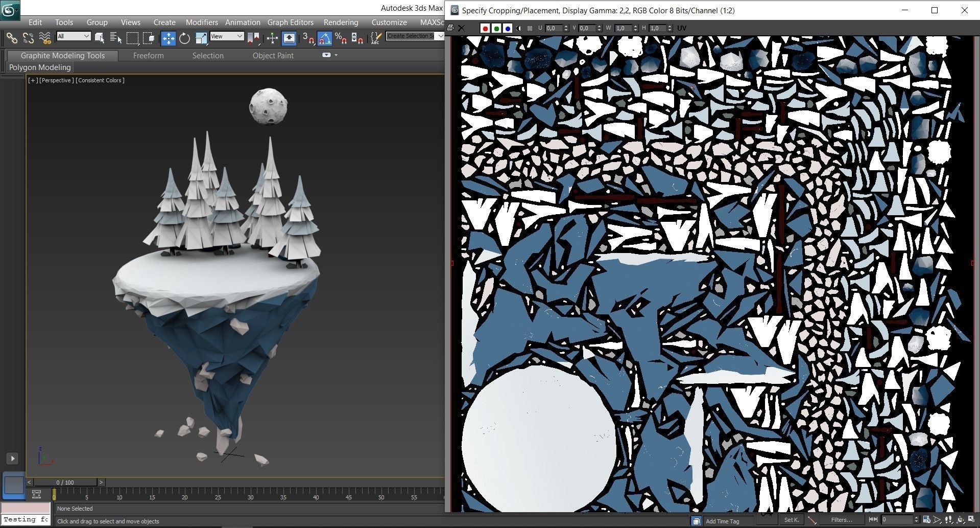Open the Create Selection Set dropdown

click(x=415, y=36)
